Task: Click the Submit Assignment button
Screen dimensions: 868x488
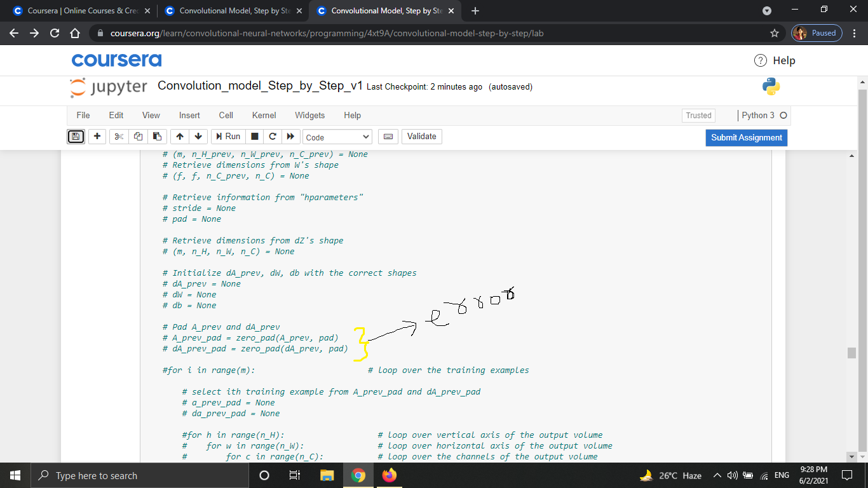Action: pos(746,137)
